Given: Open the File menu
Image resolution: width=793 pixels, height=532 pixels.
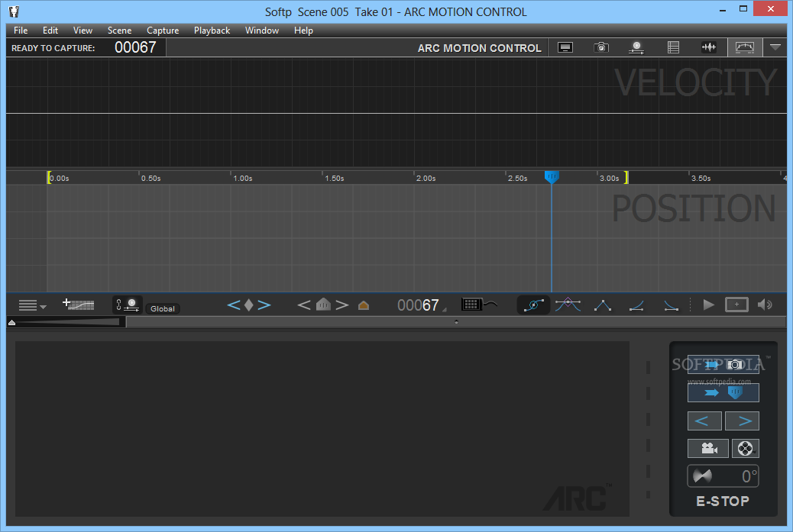Looking at the screenshot, I should pos(21,31).
